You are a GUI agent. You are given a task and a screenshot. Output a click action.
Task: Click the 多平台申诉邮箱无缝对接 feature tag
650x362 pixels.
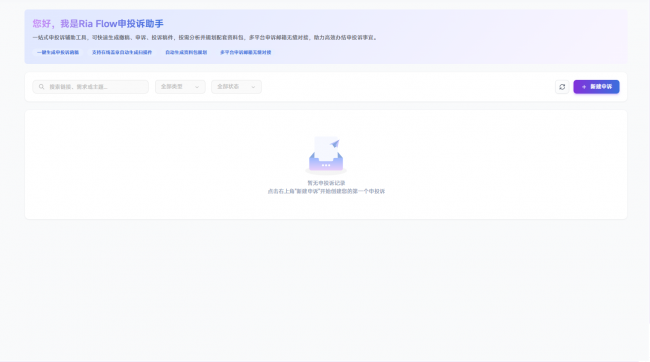point(245,52)
